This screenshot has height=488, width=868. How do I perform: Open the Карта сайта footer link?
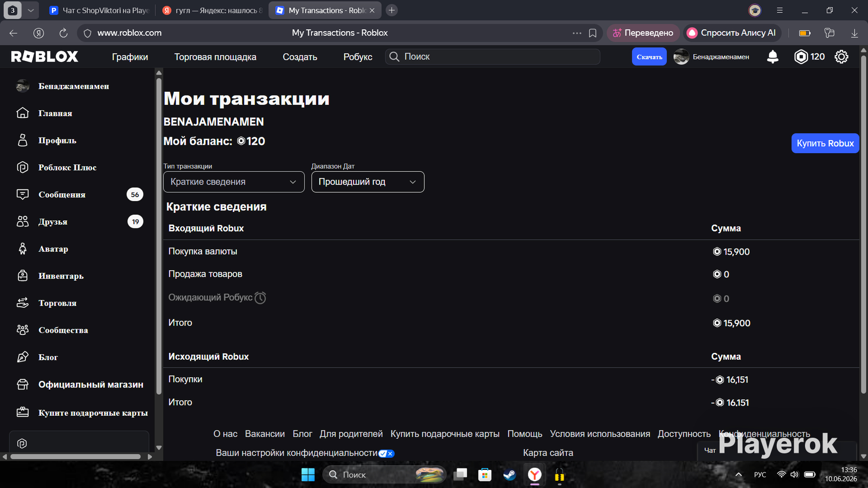tap(548, 453)
